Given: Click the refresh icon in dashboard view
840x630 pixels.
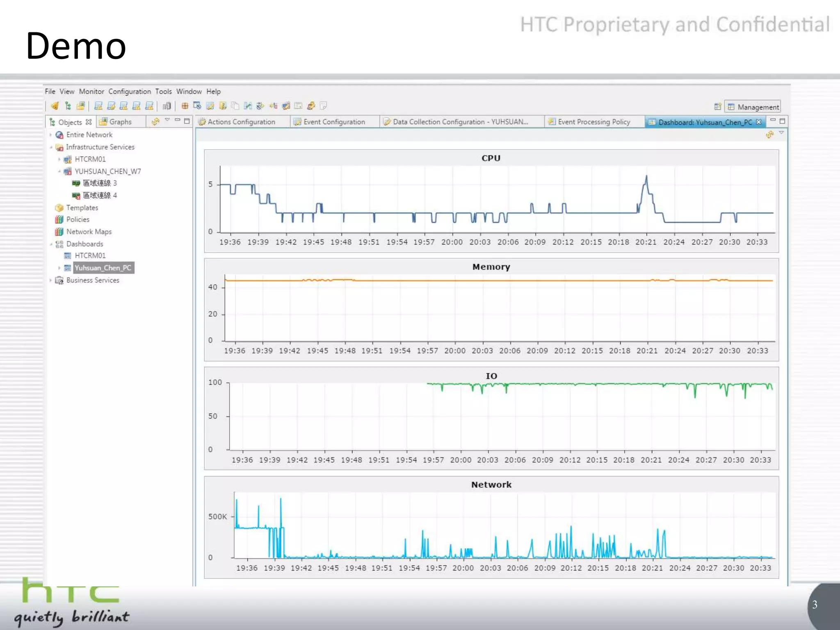Looking at the screenshot, I should coord(769,134).
